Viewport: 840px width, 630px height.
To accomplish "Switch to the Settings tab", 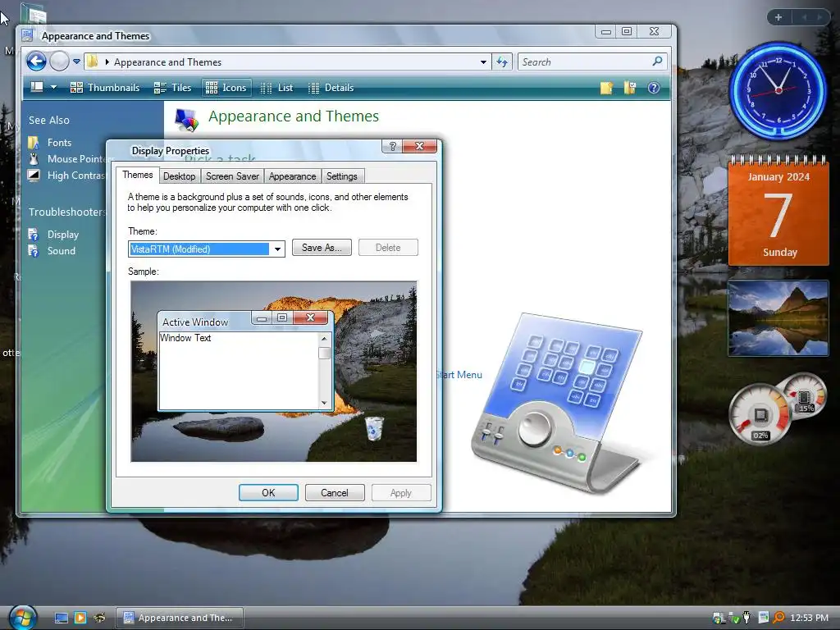I will [342, 176].
